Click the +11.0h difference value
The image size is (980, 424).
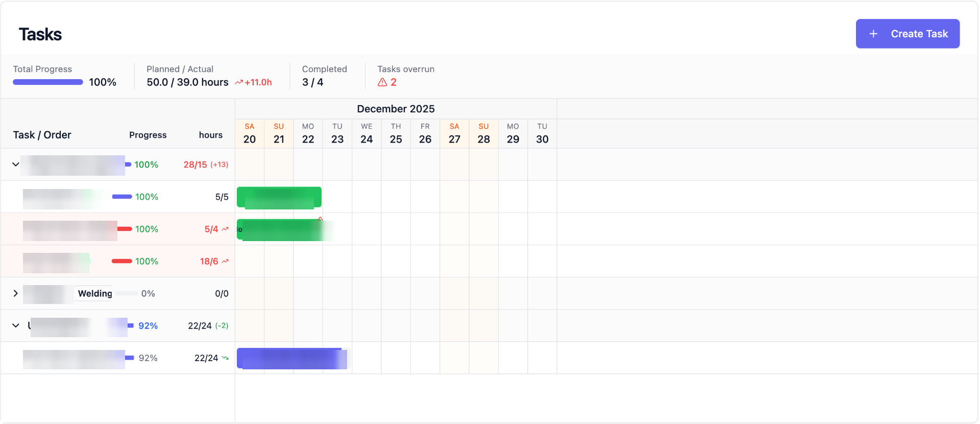pyautogui.click(x=258, y=82)
